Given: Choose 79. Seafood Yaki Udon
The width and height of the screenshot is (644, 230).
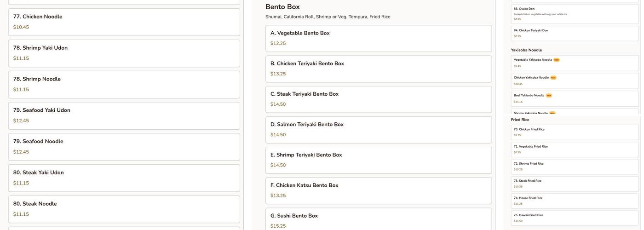Looking at the screenshot, I should [124, 115].
